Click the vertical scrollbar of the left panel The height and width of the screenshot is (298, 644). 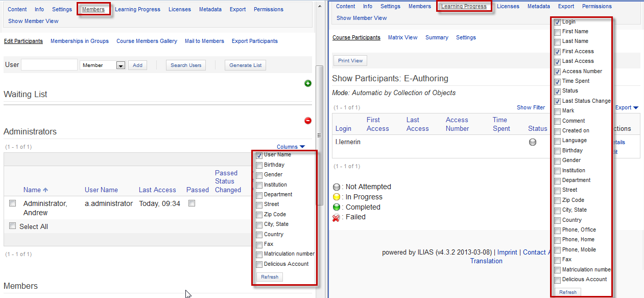320,135
